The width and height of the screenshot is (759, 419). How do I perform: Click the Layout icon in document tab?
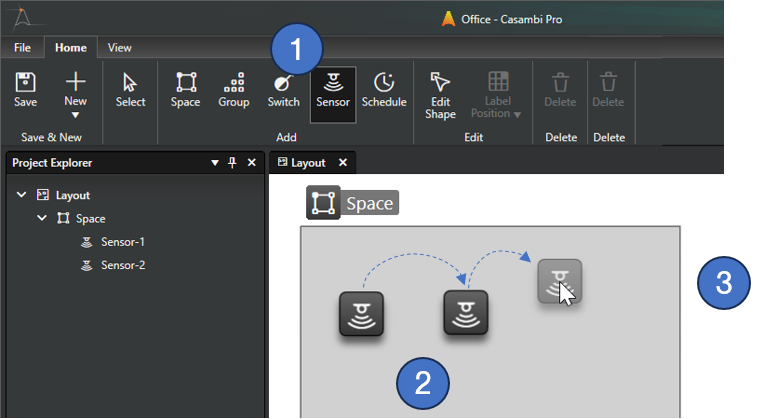[x=282, y=162]
